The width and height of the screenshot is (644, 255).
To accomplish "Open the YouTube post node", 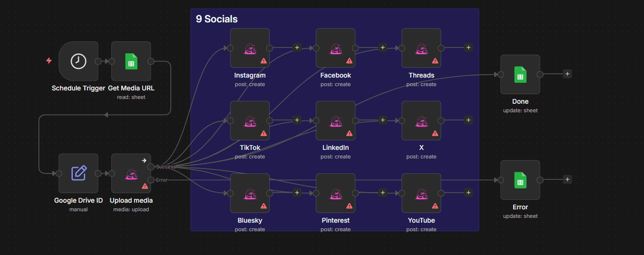I will [x=421, y=193].
